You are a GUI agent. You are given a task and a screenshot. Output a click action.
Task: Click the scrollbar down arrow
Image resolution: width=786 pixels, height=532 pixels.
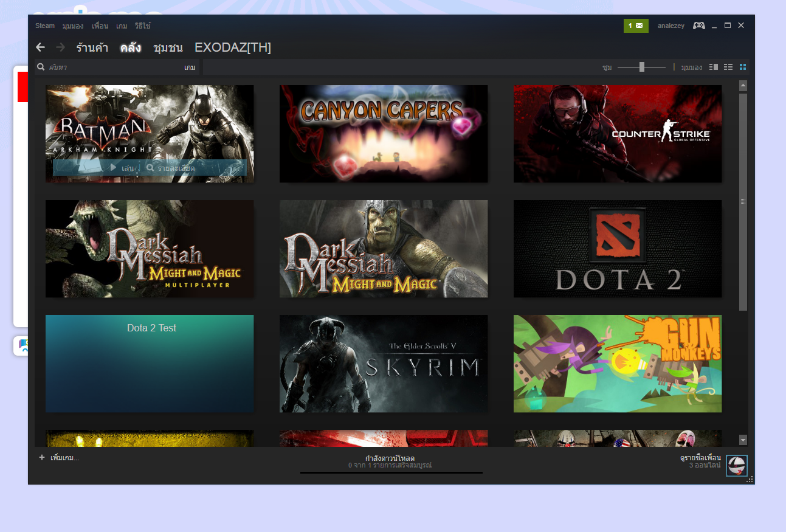743,440
